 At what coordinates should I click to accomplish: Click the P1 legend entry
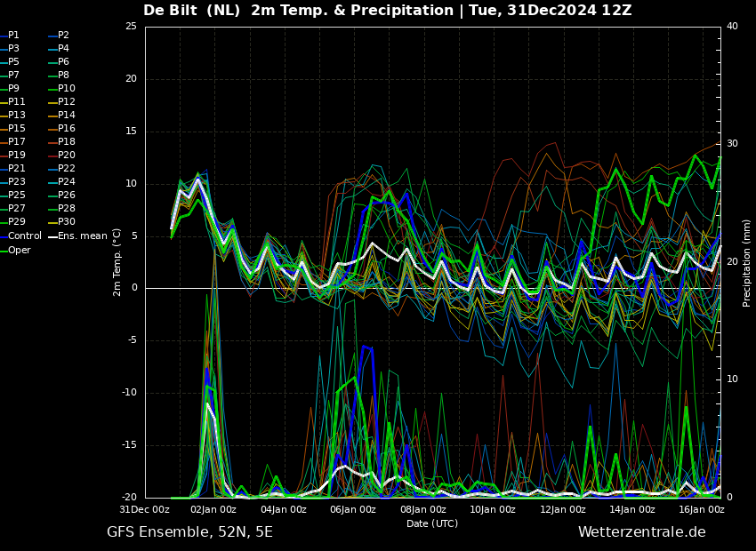(x=10, y=36)
